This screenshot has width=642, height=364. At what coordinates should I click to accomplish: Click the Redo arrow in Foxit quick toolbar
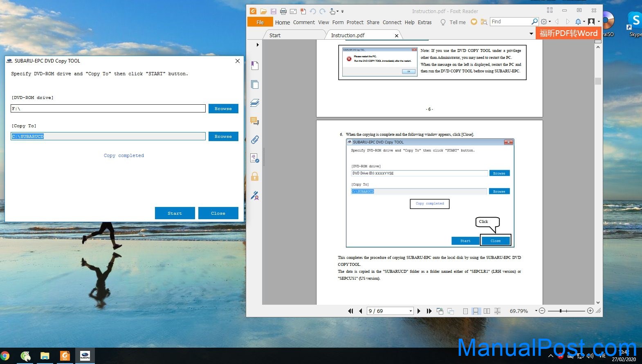(323, 11)
